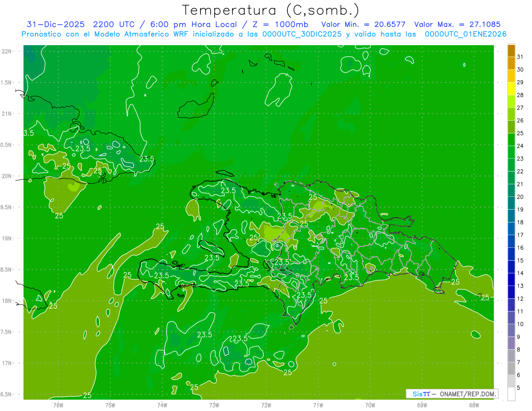The image size is (532, 411).
Task: Click legend value 30
Action: [520, 70]
